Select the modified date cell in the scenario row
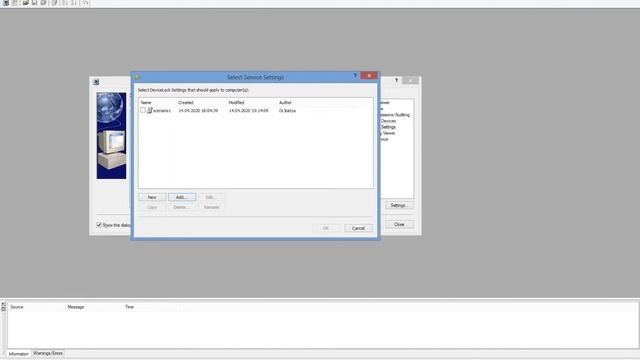The height and width of the screenshot is (360, 640). coord(249,111)
